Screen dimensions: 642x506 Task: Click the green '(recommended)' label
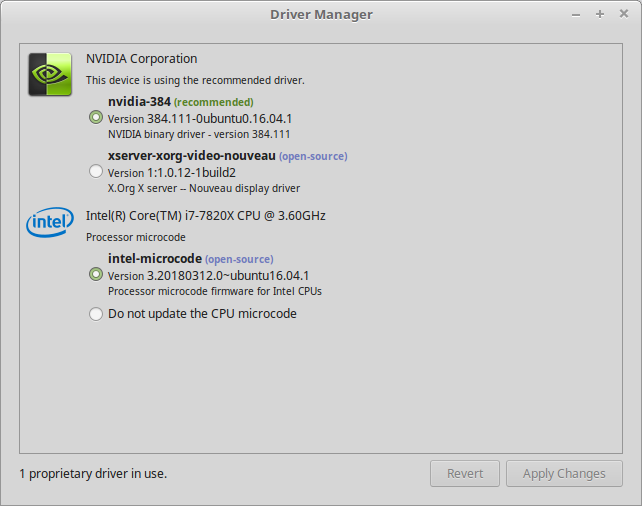click(x=214, y=102)
